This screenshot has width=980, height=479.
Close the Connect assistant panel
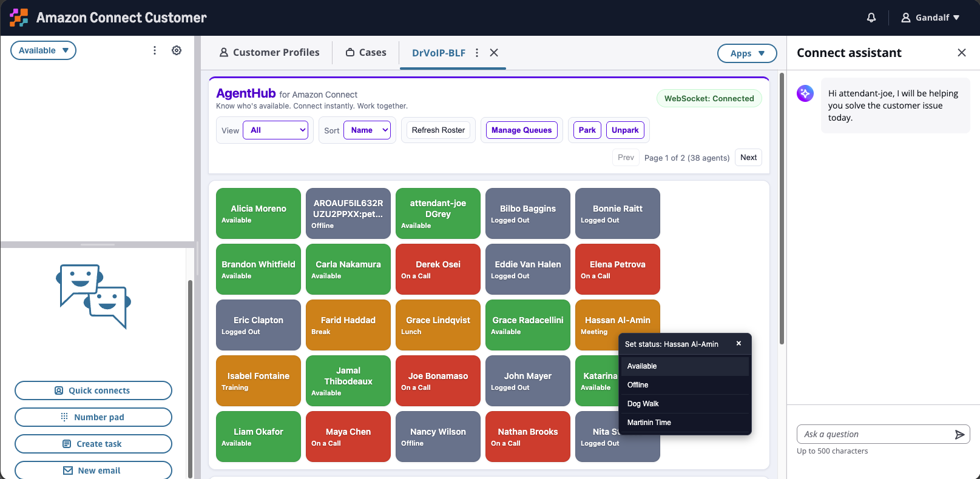(962, 53)
